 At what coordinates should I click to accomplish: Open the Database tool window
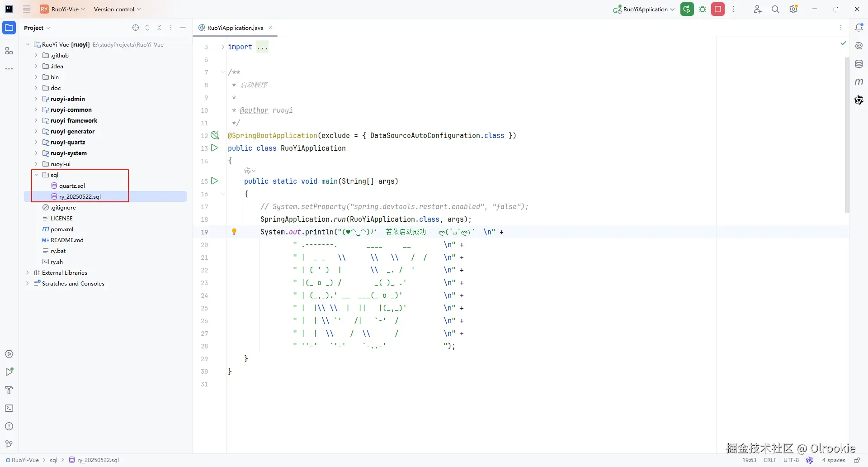[859, 64]
